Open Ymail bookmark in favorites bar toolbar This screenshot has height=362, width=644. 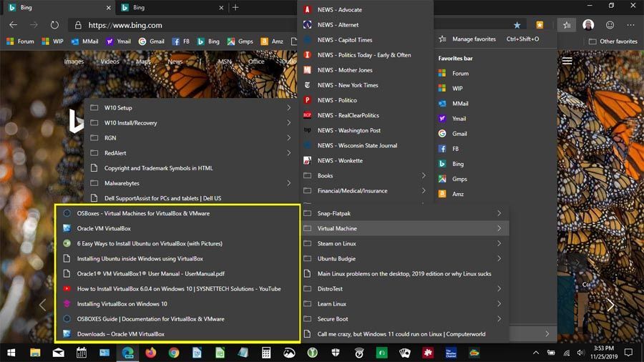coord(118,41)
